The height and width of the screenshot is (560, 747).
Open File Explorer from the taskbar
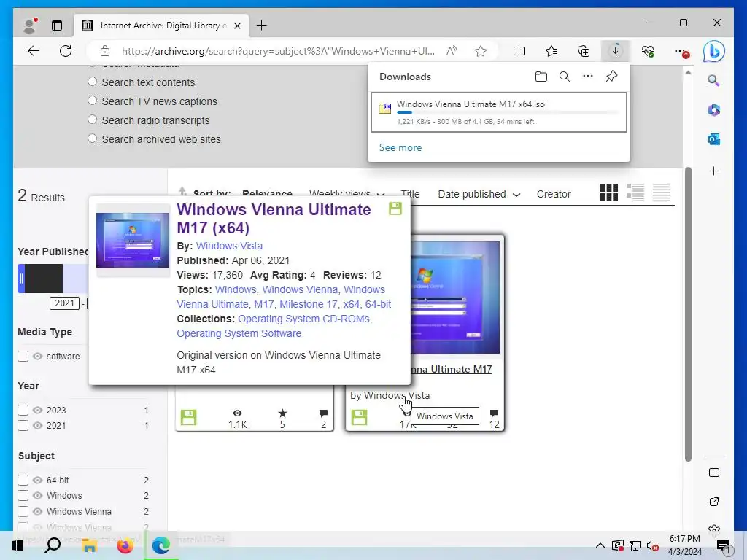[89, 545]
